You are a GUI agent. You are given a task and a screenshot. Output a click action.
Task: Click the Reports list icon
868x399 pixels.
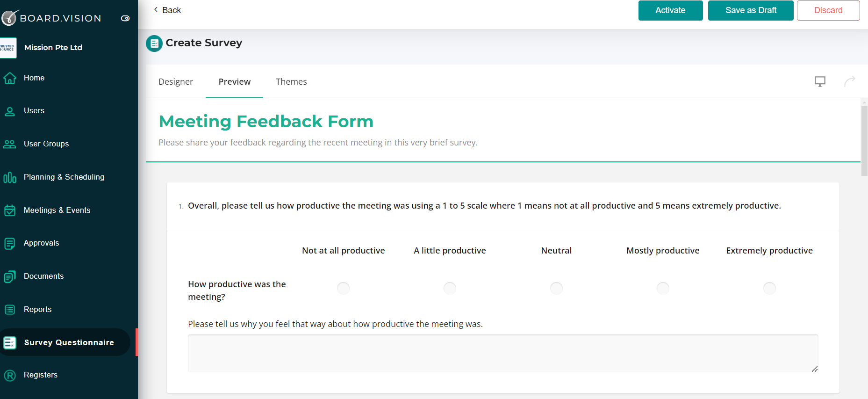[x=10, y=310]
